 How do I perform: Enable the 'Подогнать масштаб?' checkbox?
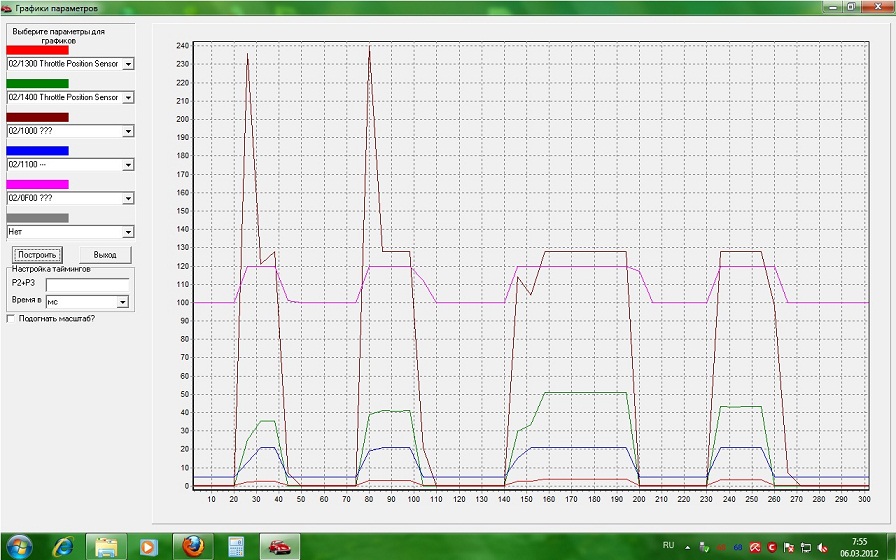(11, 319)
